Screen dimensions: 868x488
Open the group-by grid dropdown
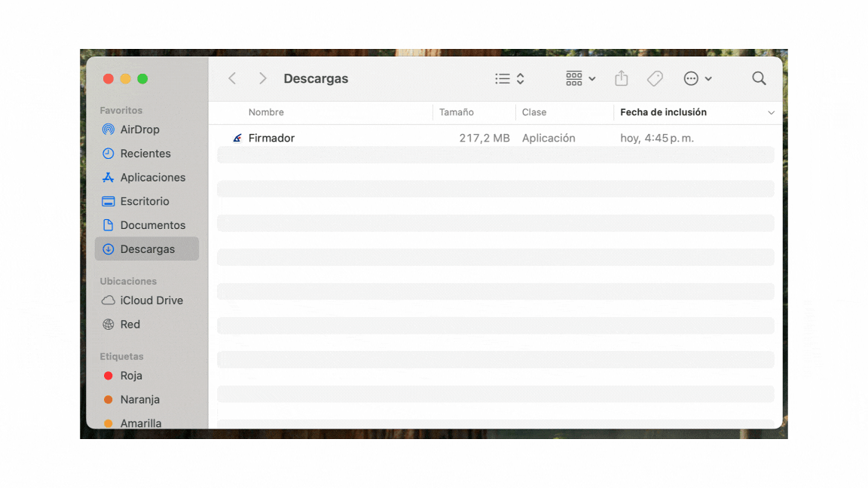(x=580, y=78)
